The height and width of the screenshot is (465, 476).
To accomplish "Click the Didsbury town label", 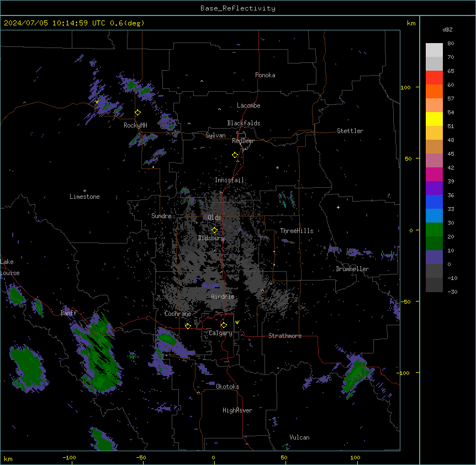I will coord(211,238).
